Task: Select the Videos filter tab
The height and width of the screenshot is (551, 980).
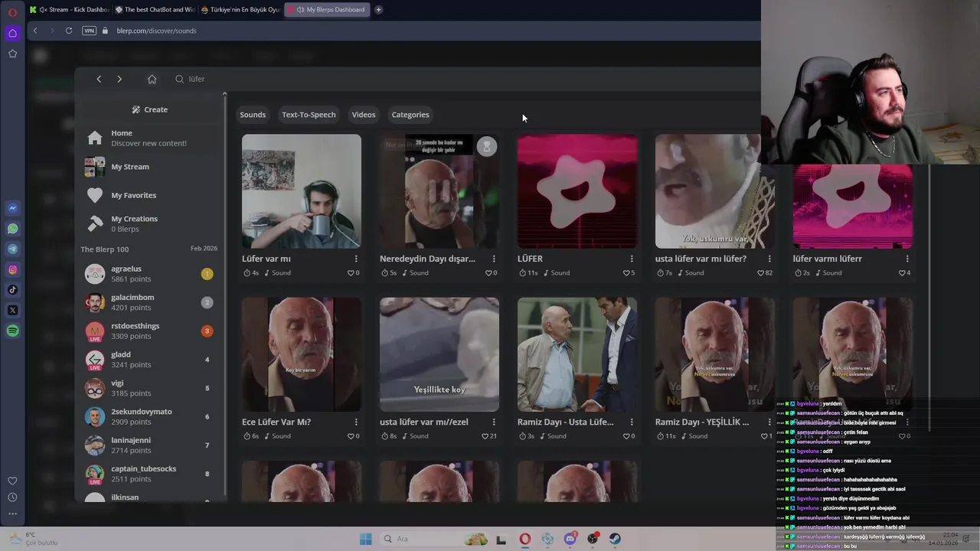Action: coord(364,115)
